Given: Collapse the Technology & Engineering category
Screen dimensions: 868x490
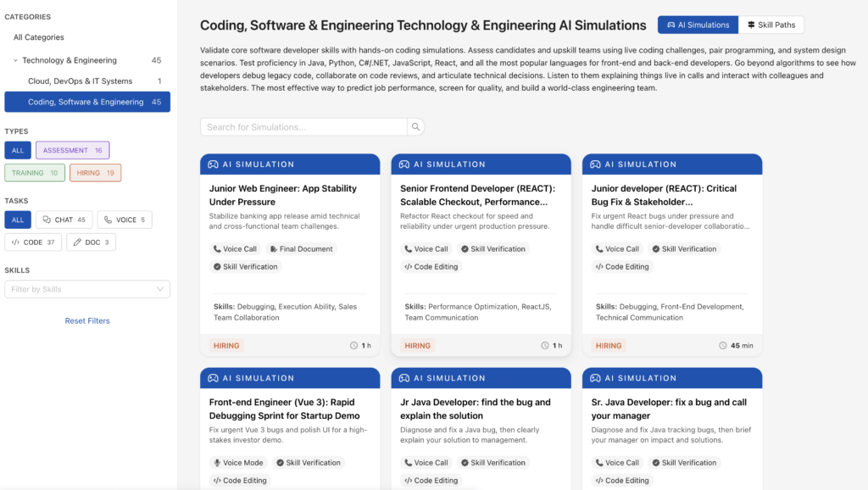Looking at the screenshot, I should (x=15, y=60).
